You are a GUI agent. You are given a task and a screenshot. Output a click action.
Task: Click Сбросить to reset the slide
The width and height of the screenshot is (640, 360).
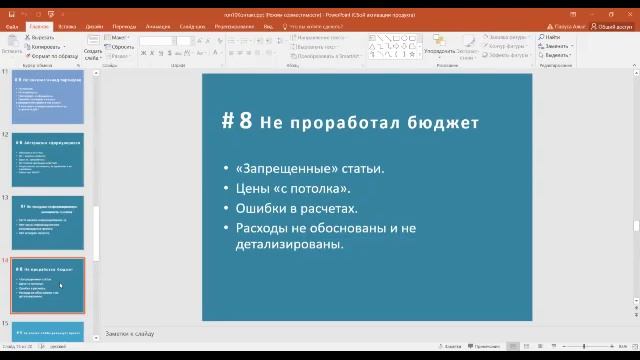119,47
